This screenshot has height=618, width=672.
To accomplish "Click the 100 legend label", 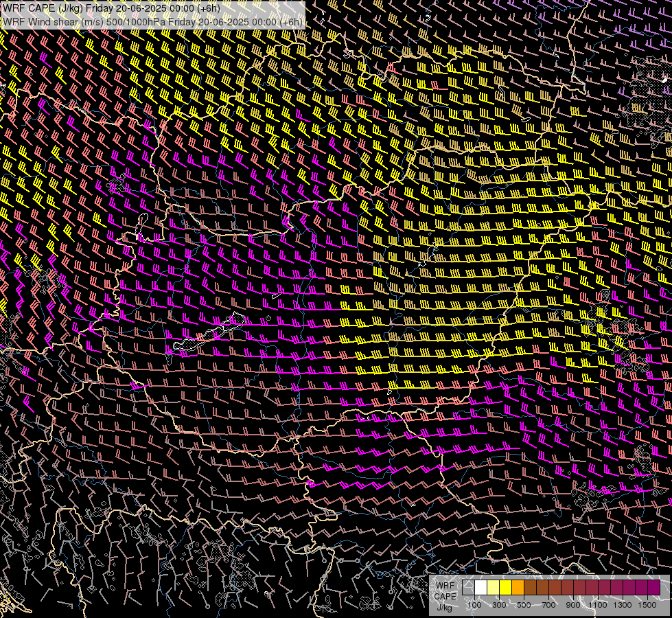I will pyautogui.click(x=474, y=605).
